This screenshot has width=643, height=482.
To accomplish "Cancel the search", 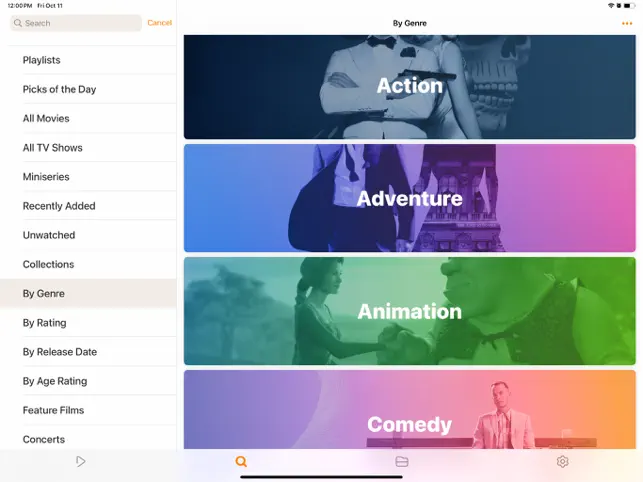I will tap(160, 23).
